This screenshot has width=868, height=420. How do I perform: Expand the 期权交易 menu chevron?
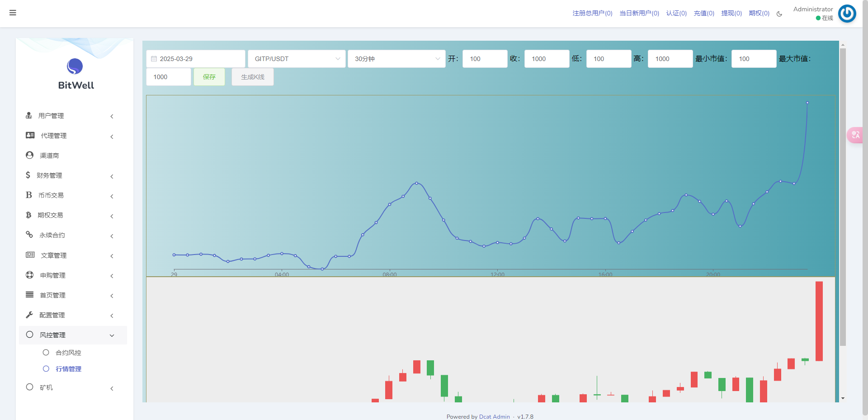coord(112,216)
